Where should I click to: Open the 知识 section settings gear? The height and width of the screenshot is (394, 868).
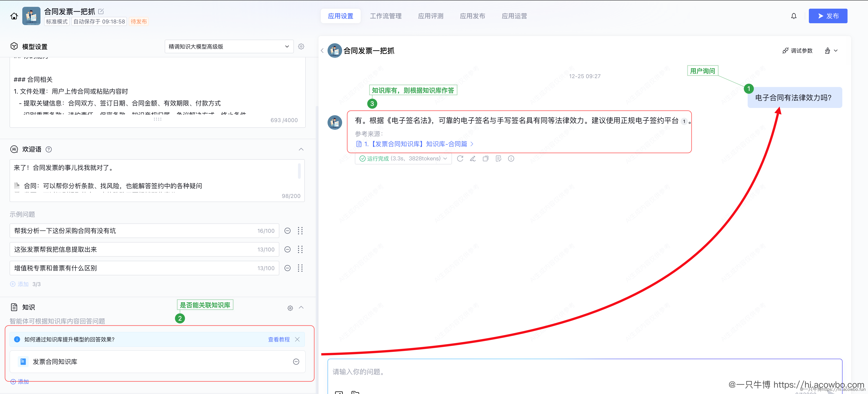290,308
